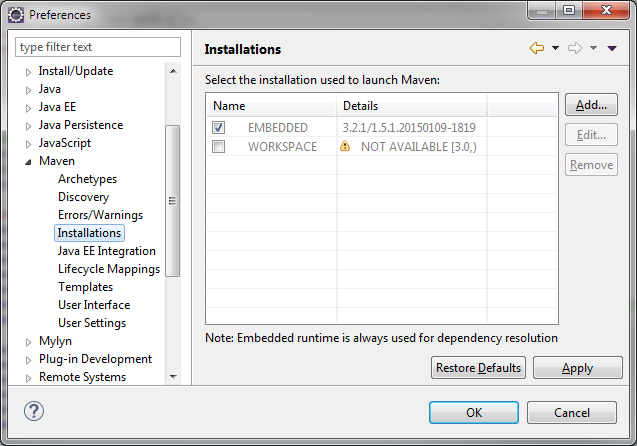Click the Add... button

(591, 105)
